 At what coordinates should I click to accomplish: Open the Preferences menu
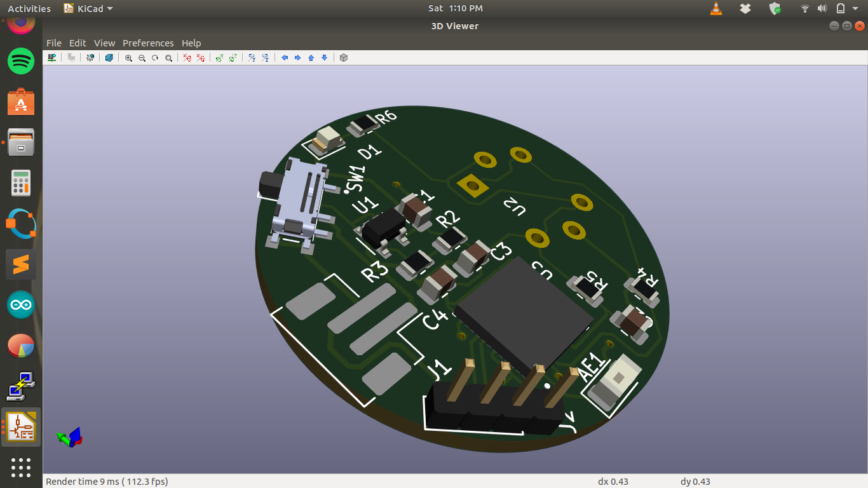pyautogui.click(x=148, y=43)
